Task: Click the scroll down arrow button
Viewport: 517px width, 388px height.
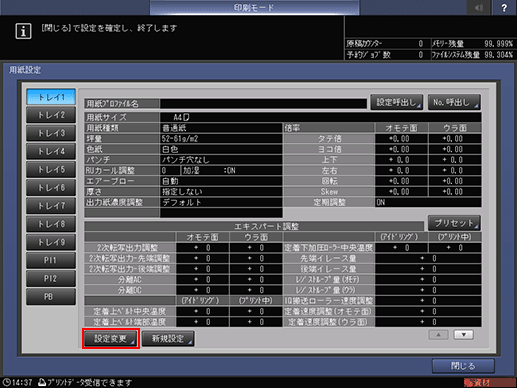Action: 464,335
